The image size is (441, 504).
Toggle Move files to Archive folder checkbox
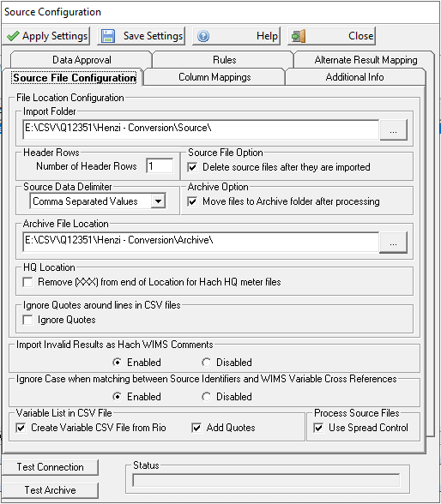pyautogui.click(x=192, y=202)
